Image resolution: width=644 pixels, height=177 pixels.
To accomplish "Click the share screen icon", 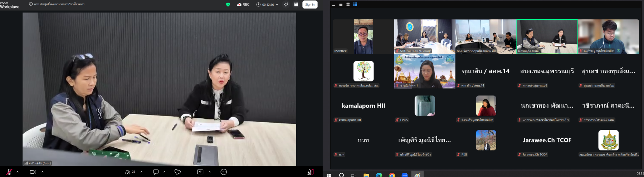I will click(x=200, y=172).
